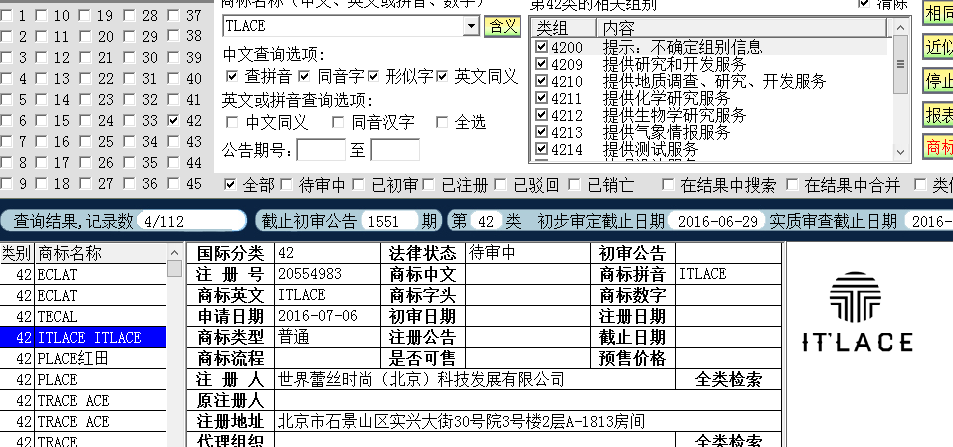This screenshot has width=953, height=447.
Task: Select TECAL result row
Action: coord(83,316)
